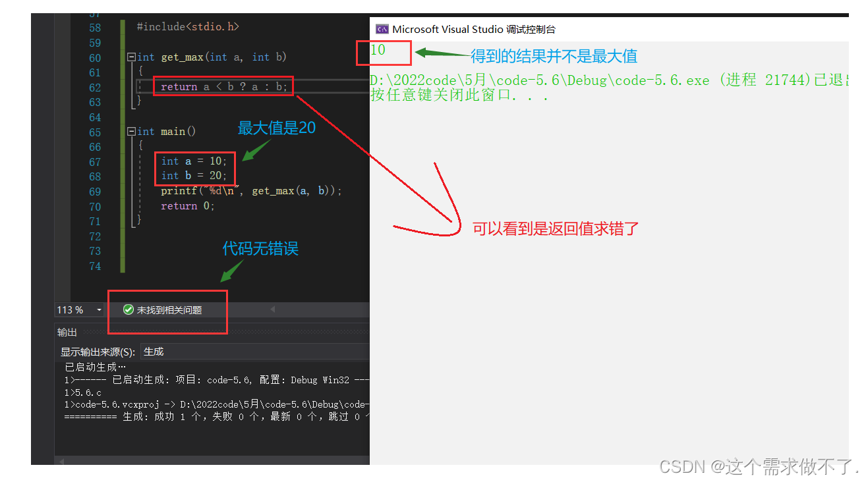Image resolution: width=868 pixels, height=482 pixels.
Task: Click the debug console window icon
Action: pos(382,29)
